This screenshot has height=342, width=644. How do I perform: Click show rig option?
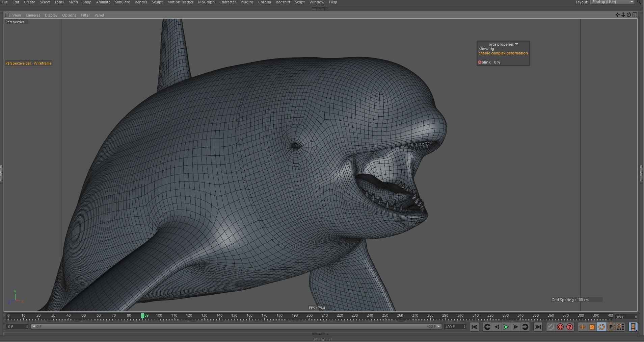pyautogui.click(x=486, y=49)
